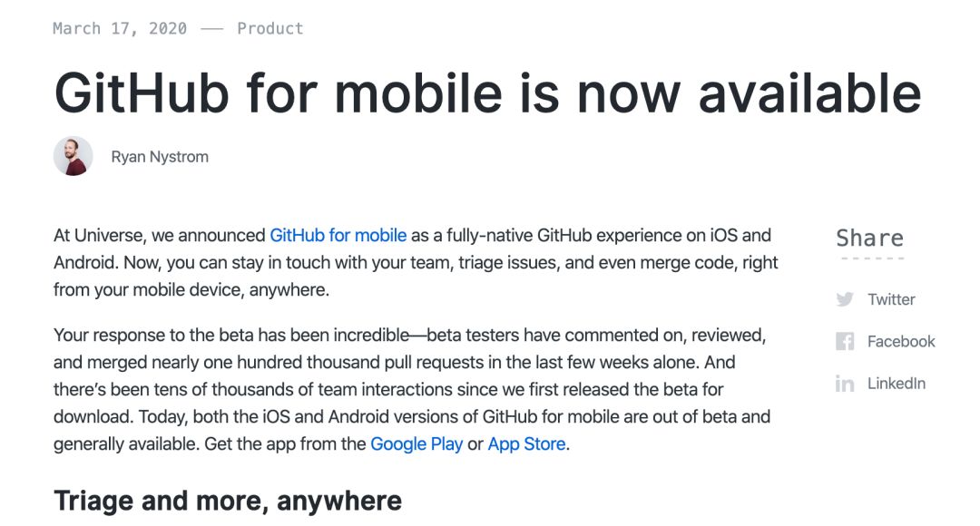Open Ryan Nystrom's avatar photo
The height and width of the screenshot is (526, 980).
(73, 156)
